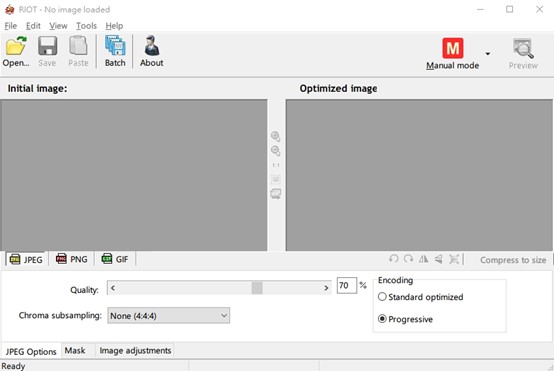Click the Initial image preview pane
554x371 pixels.
[x=134, y=175]
